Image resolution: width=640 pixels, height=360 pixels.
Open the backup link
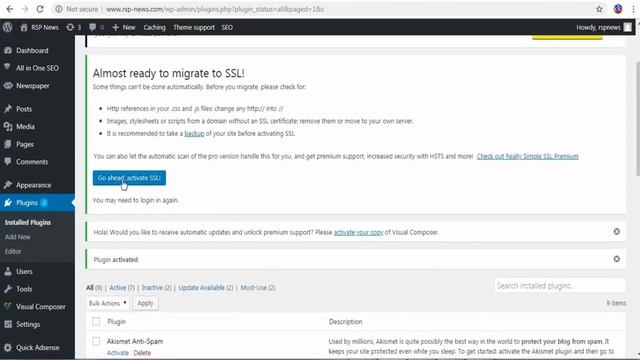point(194,133)
